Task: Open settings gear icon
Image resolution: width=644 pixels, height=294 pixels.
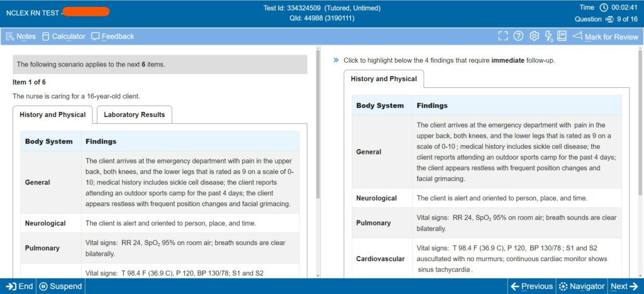Action: (534, 36)
